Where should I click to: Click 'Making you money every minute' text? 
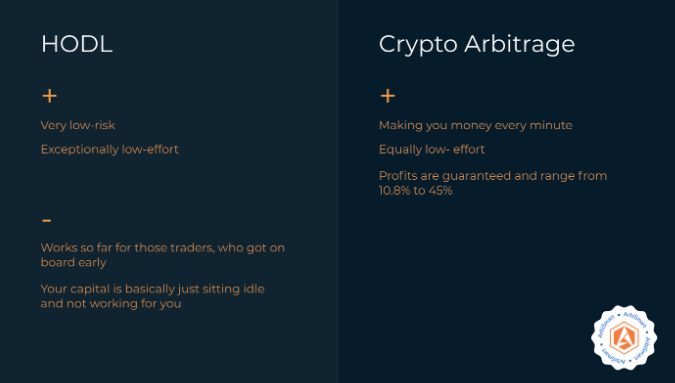[476, 125]
